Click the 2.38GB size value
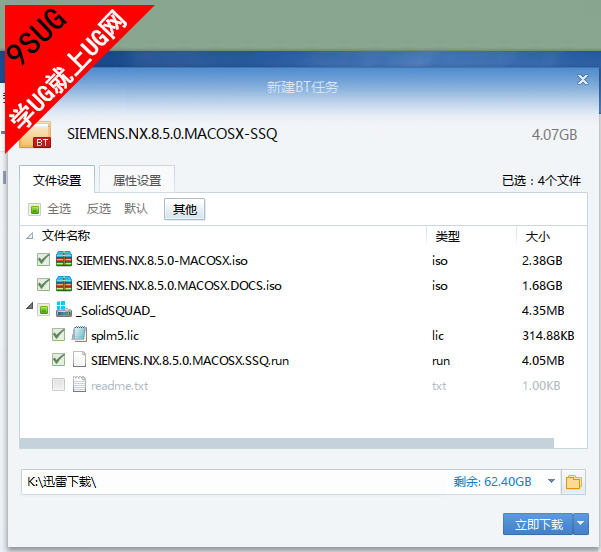 [542, 261]
